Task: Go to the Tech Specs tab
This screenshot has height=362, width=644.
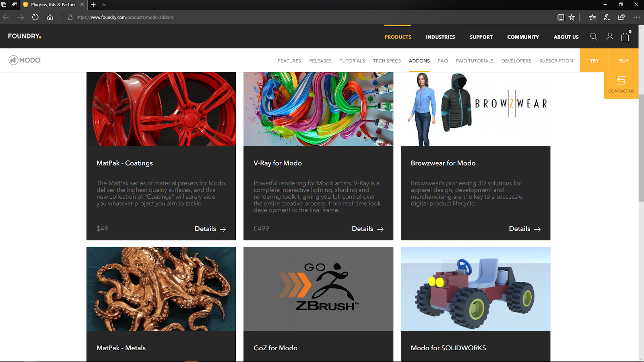Action: (x=387, y=61)
